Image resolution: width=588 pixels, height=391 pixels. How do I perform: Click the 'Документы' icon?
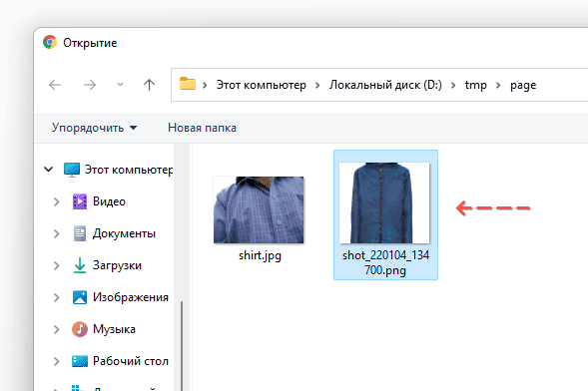(80, 233)
